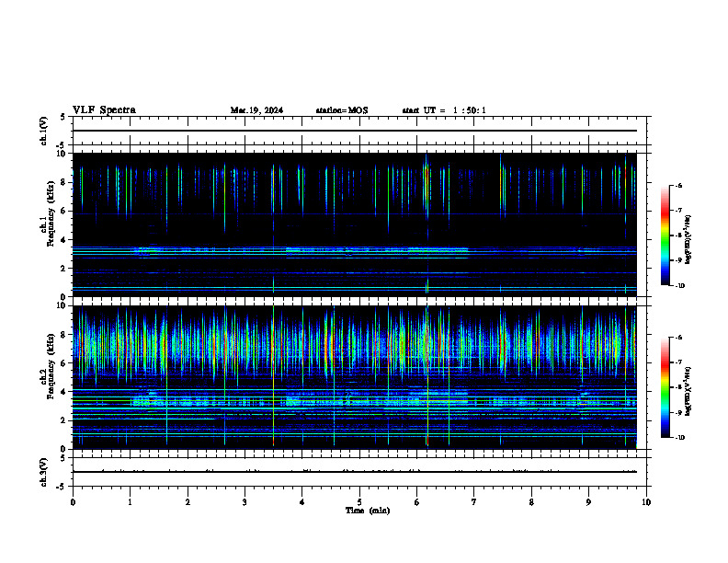The height and width of the screenshot is (563, 728).
Task: Click time axis tick label "1"
Action: coord(130,501)
